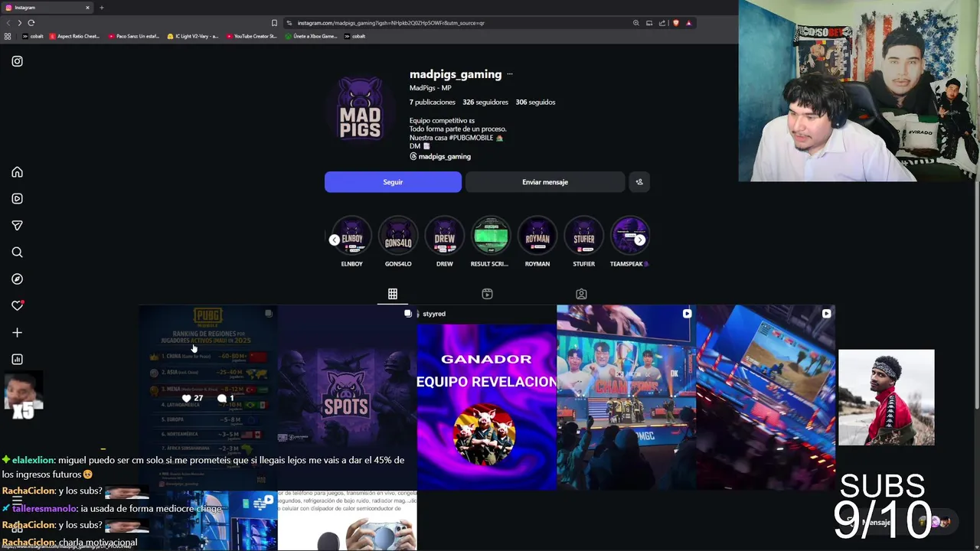Image resolution: width=980 pixels, height=551 pixels.
Task: Open direct messages paper-plane icon
Action: point(17,226)
